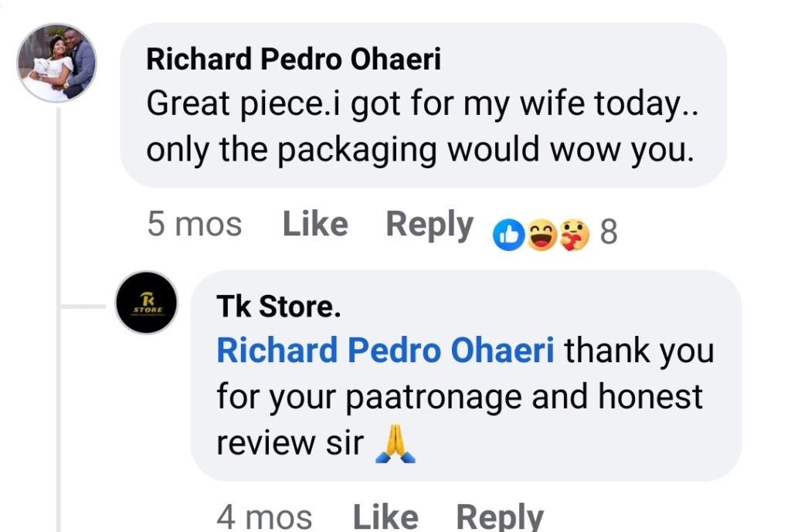Image resolution: width=791 pixels, height=532 pixels.
Task: Click the laughing Haha reaction emoji
Action: tap(541, 234)
